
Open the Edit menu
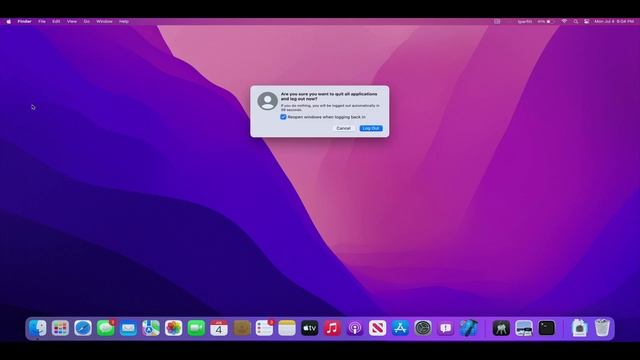click(56, 21)
